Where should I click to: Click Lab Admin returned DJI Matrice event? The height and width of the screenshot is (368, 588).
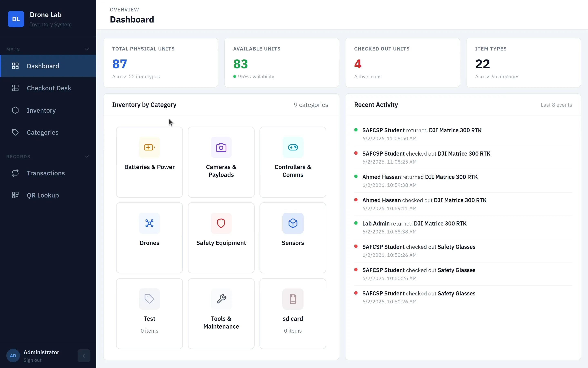pyautogui.click(x=463, y=227)
